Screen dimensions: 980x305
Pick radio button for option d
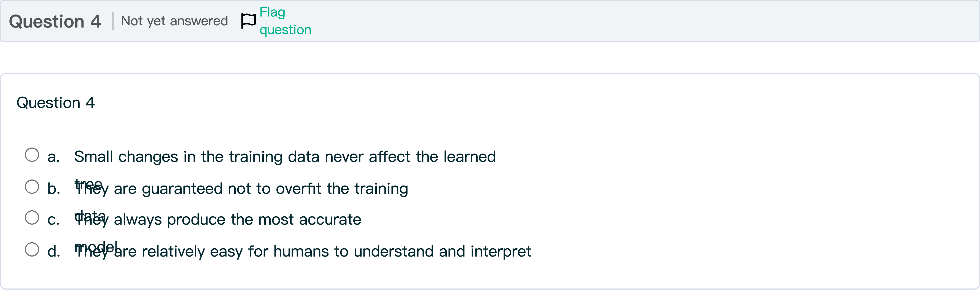tap(32, 250)
